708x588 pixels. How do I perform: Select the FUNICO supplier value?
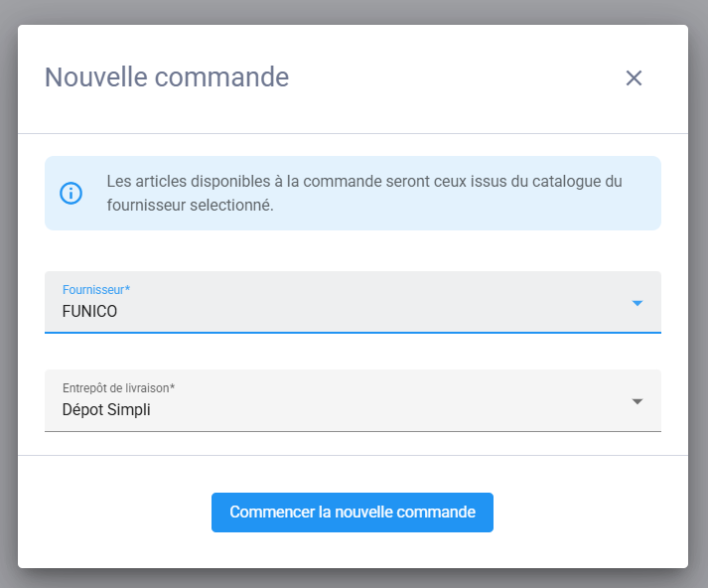click(x=89, y=312)
